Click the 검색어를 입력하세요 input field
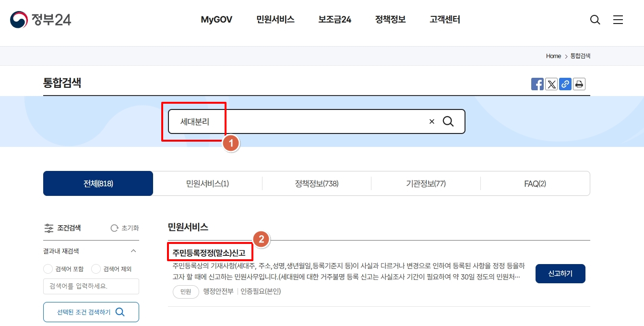This screenshot has height=326, width=644. 91,286
